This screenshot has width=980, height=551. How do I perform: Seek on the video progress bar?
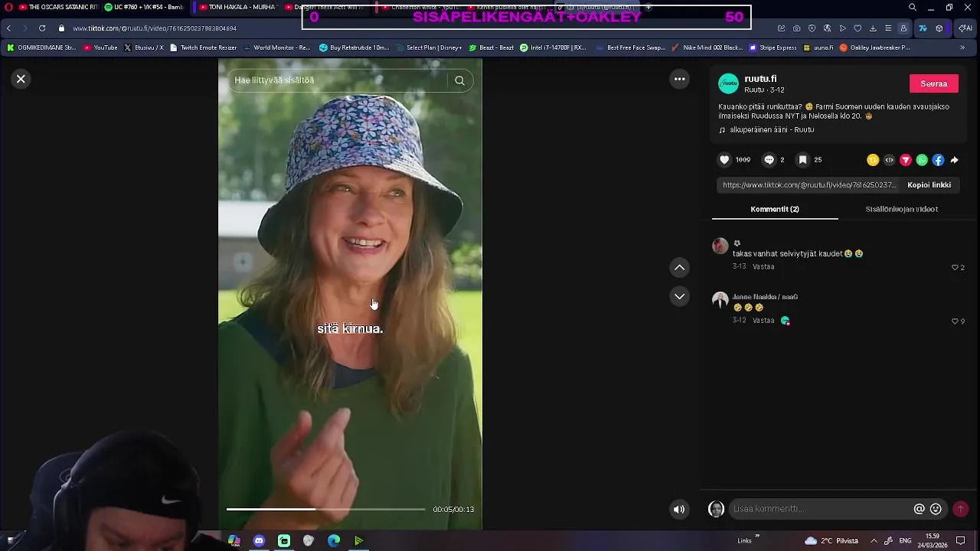point(325,509)
